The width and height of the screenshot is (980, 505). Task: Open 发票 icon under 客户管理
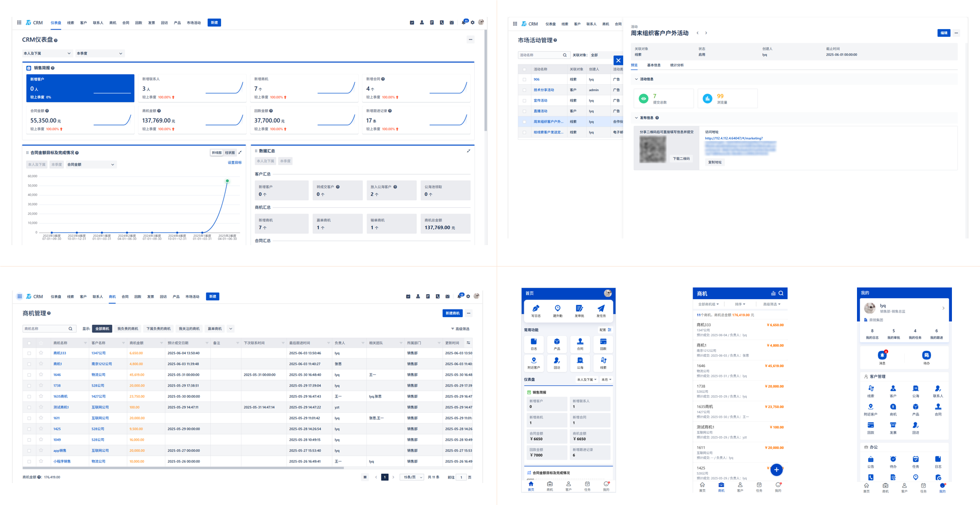tap(893, 425)
